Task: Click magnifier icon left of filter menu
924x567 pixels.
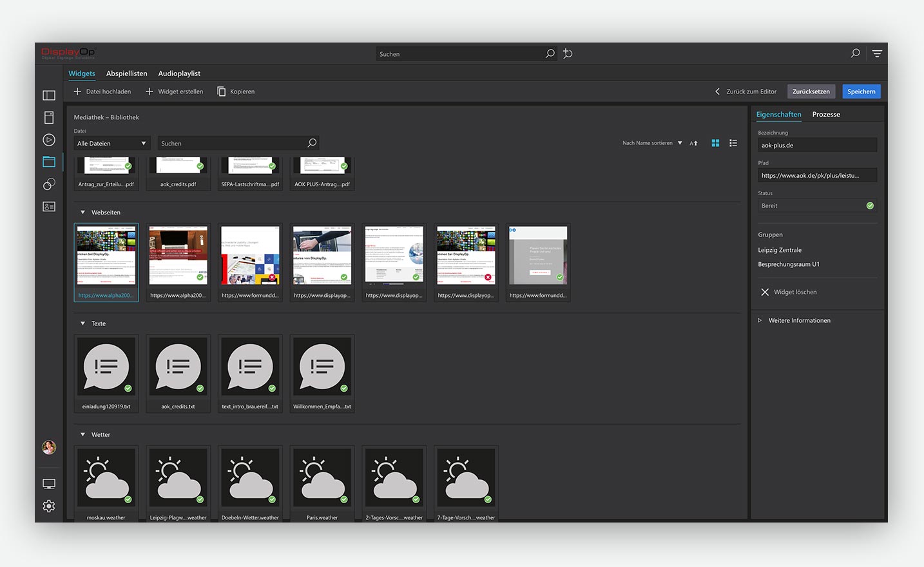Action: click(855, 53)
